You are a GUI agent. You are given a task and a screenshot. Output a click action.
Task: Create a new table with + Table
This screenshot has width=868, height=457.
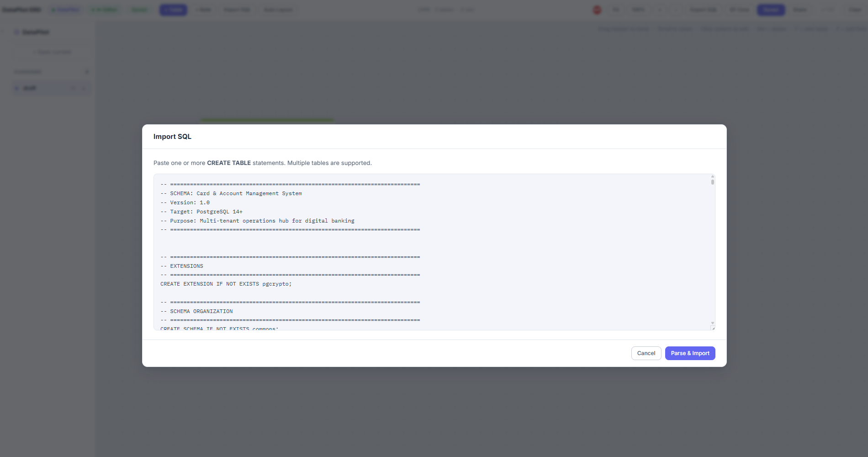173,9
